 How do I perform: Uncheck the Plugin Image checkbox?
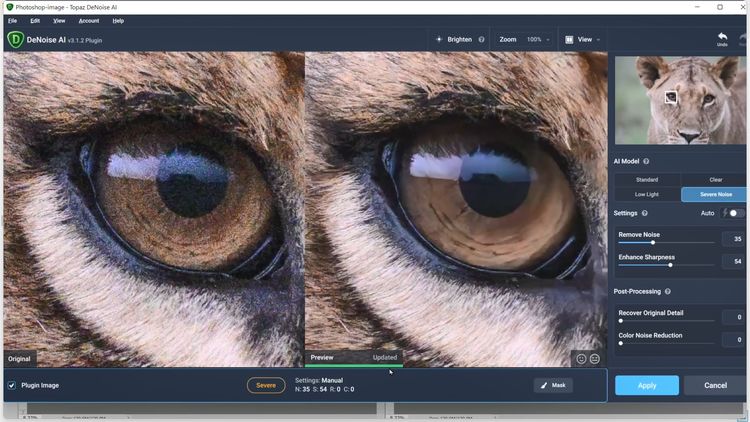(x=12, y=385)
